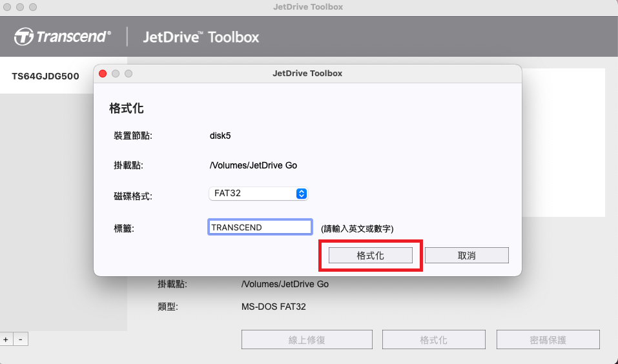
Task: Click the 裝置節點 label
Action: 133,136
